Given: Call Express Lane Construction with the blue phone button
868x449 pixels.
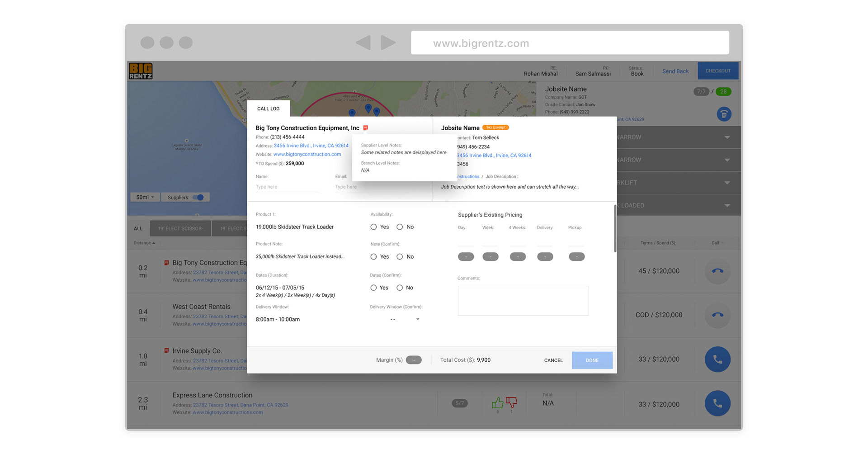Looking at the screenshot, I should pos(717,403).
